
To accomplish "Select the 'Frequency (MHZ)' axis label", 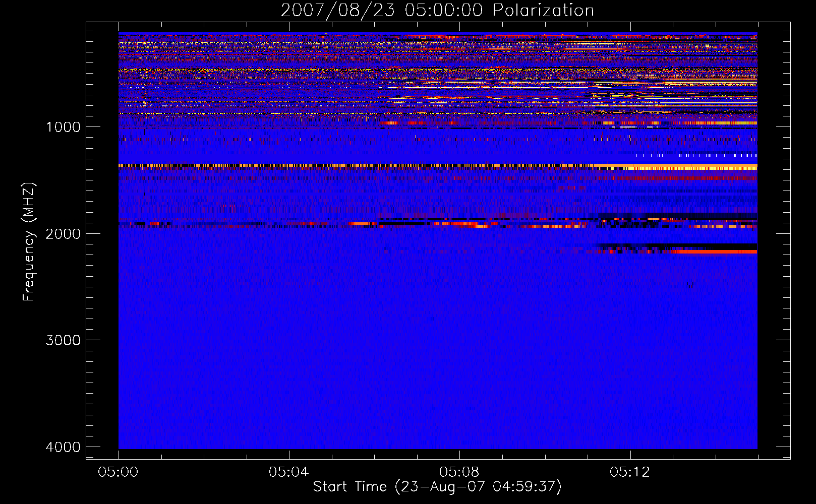I will coord(29,242).
